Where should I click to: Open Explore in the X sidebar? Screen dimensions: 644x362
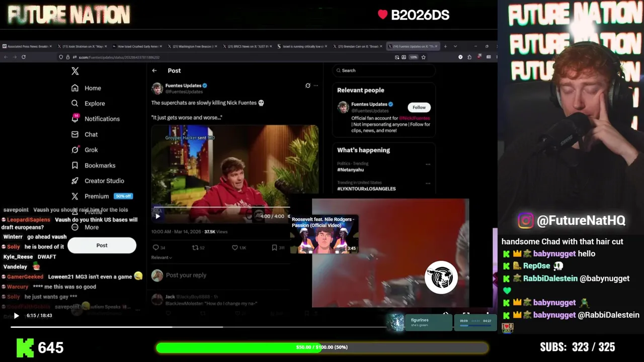[88, 104]
